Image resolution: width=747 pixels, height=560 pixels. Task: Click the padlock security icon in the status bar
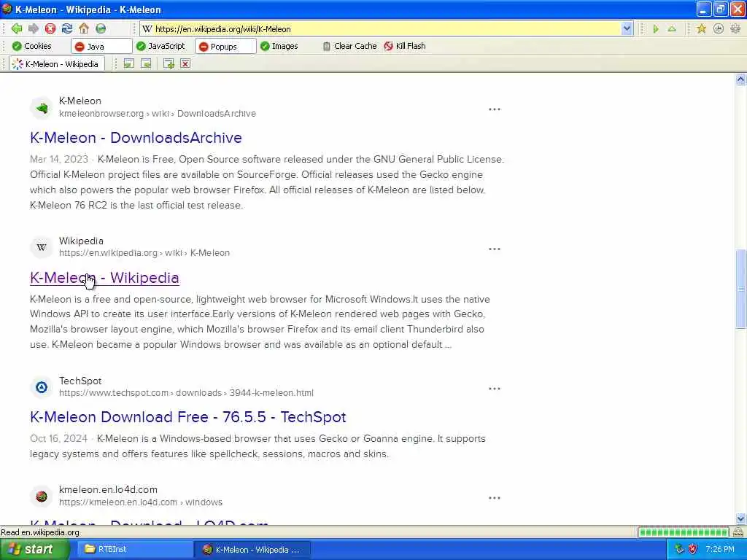point(738,532)
